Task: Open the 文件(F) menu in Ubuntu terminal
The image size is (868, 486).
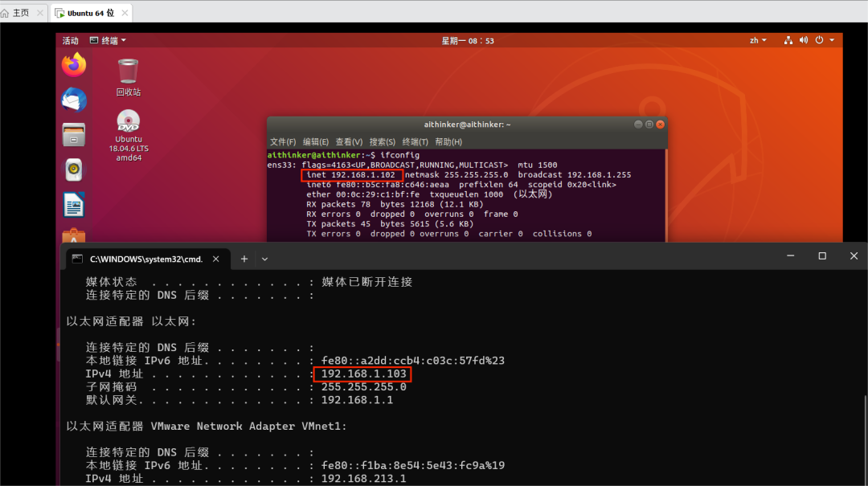Action: (283, 142)
